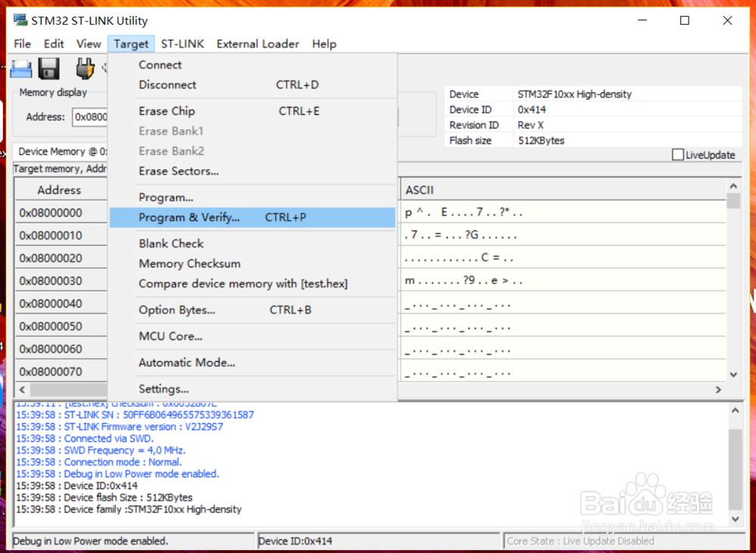Click the Revision ID value Rev X
Viewport: 756px width, 553px height.
531,125
